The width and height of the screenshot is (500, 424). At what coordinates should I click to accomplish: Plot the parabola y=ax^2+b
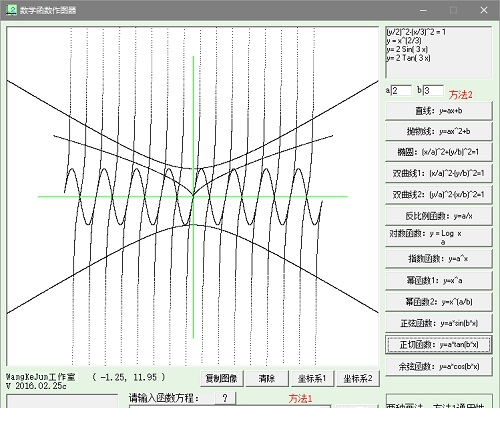click(439, 132)
